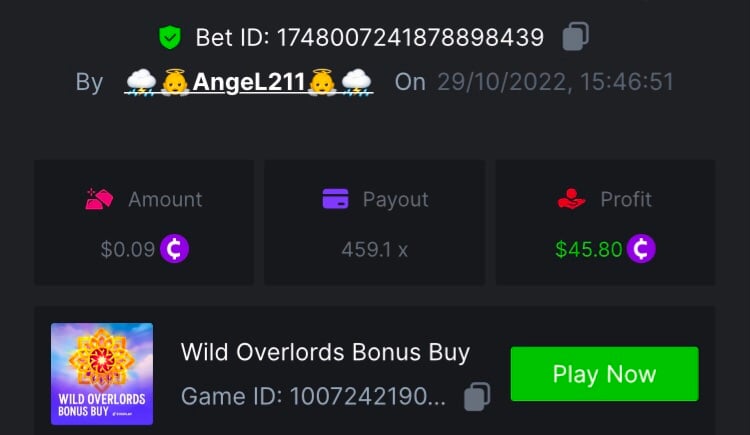Click the truncated Game ID text
Screen dimensions: 750x435
click(x=313, y=397)
